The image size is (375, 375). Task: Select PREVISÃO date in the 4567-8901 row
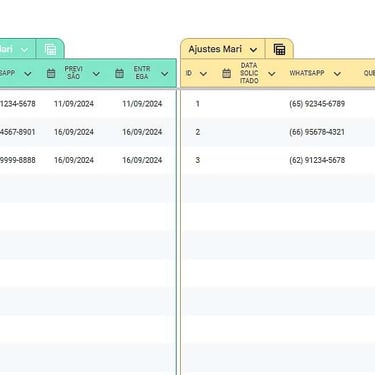(74, 132)
